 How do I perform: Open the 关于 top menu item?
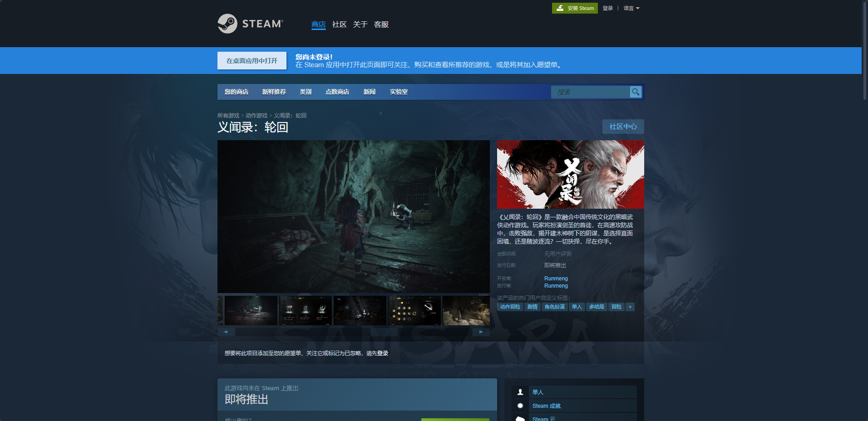(360, 24)
